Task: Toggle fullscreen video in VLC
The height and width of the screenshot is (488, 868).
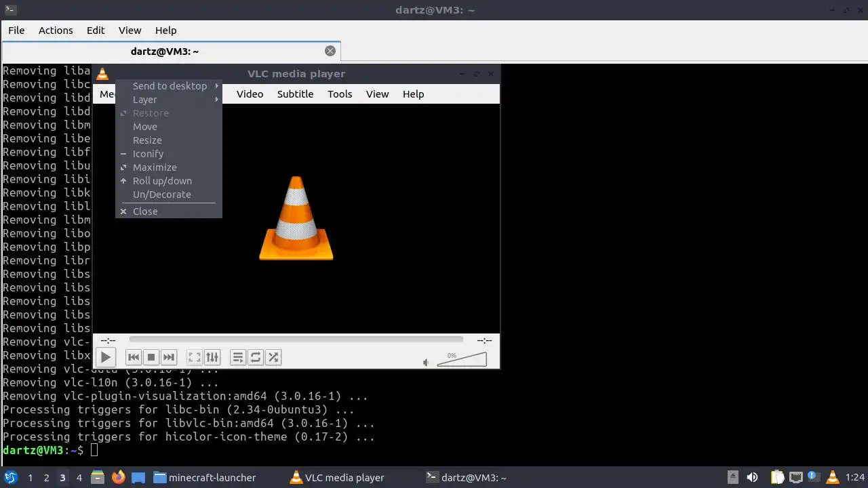Action: 194,357
